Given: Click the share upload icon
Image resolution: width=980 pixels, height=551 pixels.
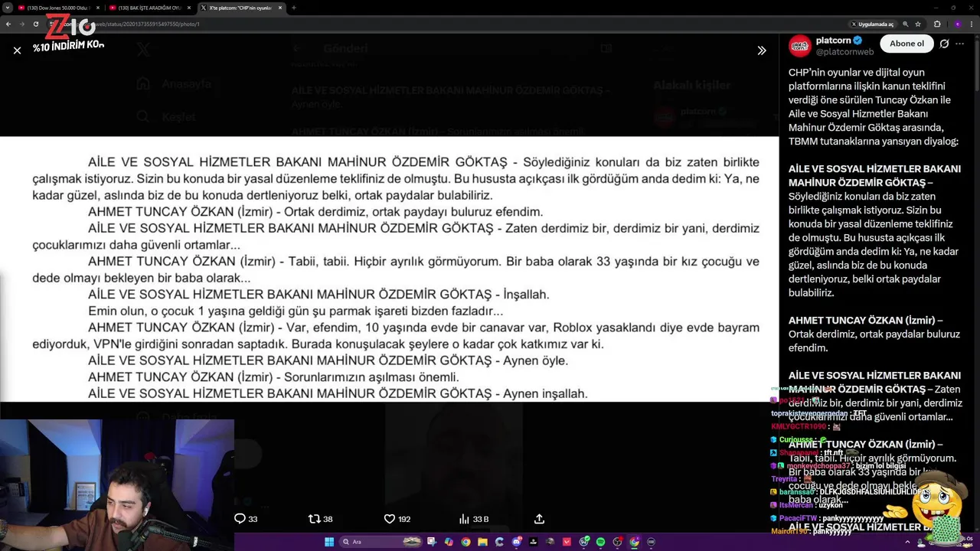Looking at the screenshot, I should point(539,519).
